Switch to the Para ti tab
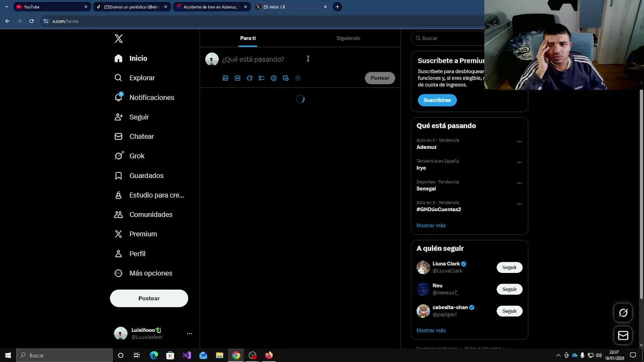 (248, 38)
